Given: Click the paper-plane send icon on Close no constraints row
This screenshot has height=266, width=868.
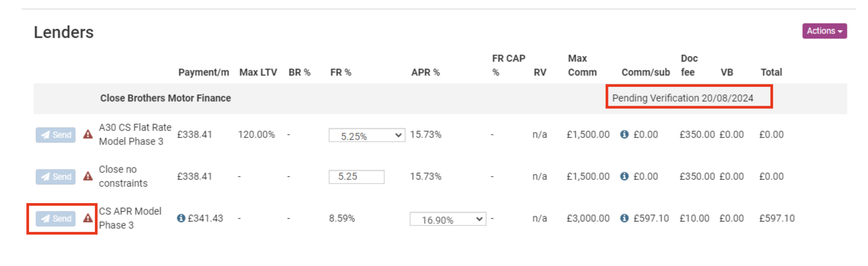Looking at the screenshot, I should (x=45, y=176).
